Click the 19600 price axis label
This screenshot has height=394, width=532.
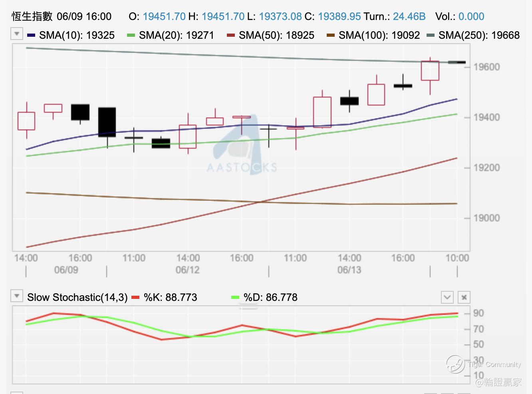486,67
